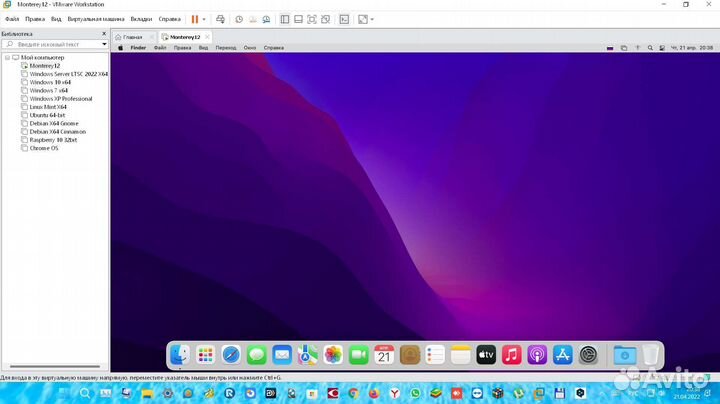720x404 pixels.
Task: Switch to the 'Главная' tab
Action: [131, 37]
